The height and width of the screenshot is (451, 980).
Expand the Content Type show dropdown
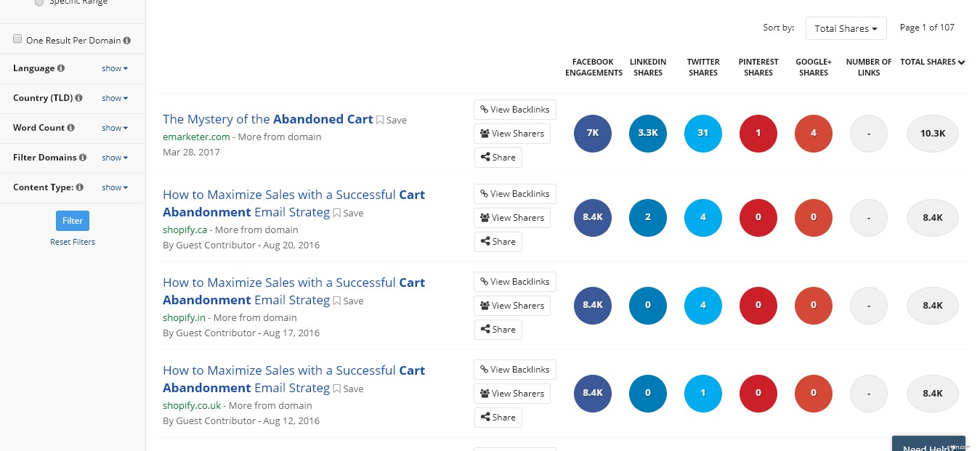[x=114, y=187]
